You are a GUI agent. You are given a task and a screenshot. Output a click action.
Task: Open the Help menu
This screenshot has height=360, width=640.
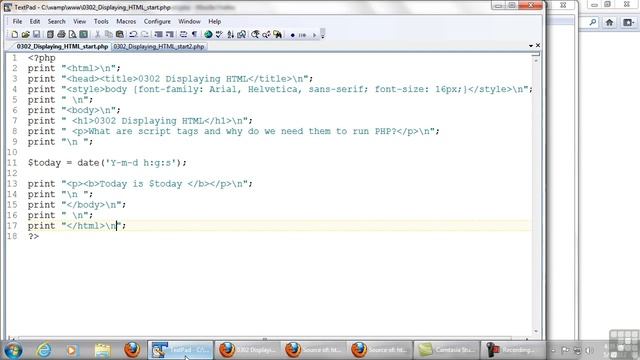214,21
